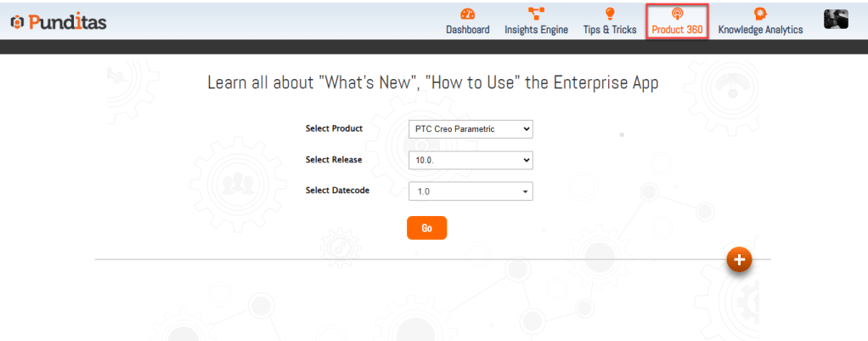Viewport: 868px width, 341px height.
Task: Go to the Dashboard text label
Action: click(467, 30)
